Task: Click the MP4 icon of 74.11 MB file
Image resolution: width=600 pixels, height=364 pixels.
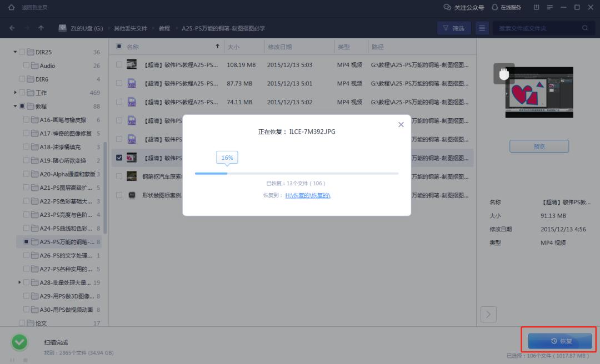Action: coord(132,102)
